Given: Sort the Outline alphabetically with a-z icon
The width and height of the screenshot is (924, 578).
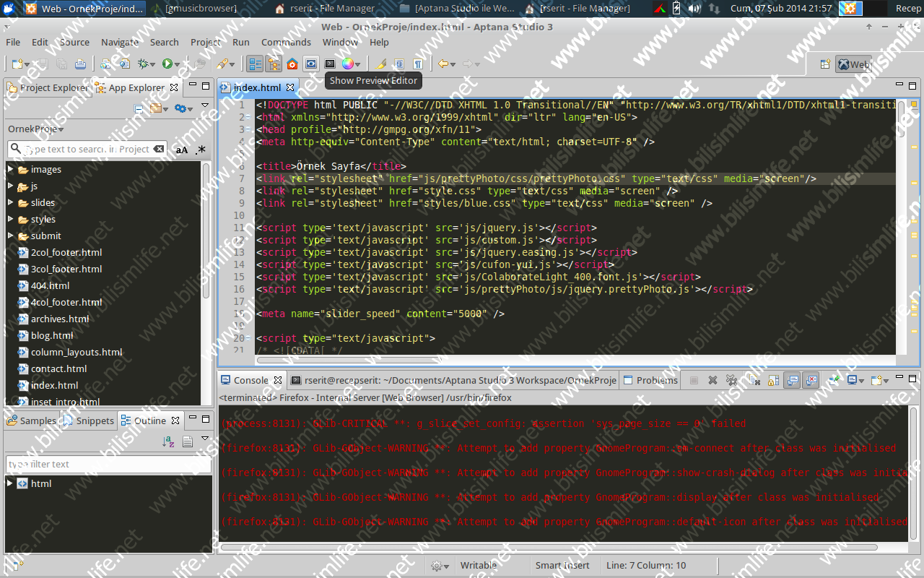Looking at the screenshot, I should point(168,441).
